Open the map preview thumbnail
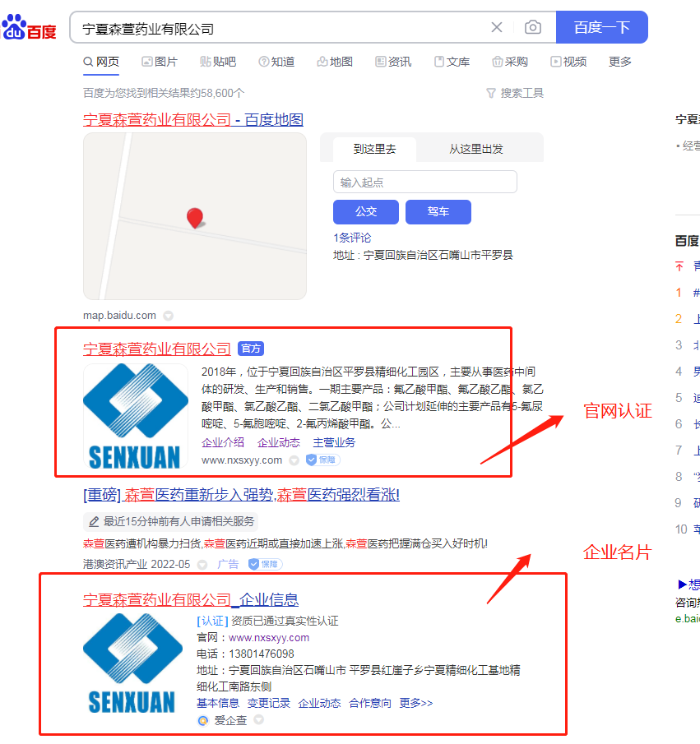This screenshot has height=744, width=700. click(195, 216)
